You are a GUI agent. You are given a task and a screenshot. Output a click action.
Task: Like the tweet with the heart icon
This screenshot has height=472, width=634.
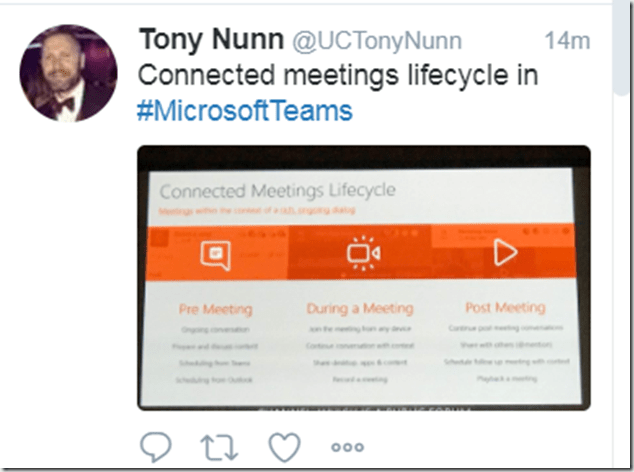pos(287,445)
